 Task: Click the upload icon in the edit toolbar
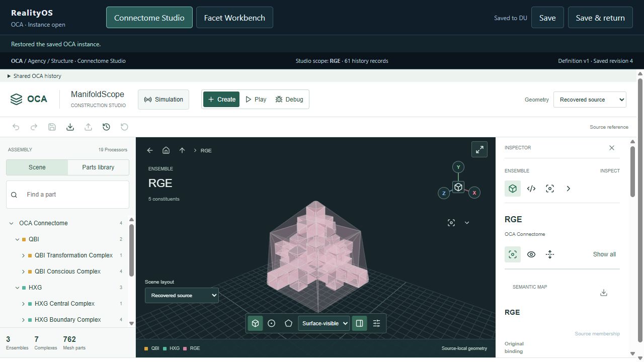[88, 127]
